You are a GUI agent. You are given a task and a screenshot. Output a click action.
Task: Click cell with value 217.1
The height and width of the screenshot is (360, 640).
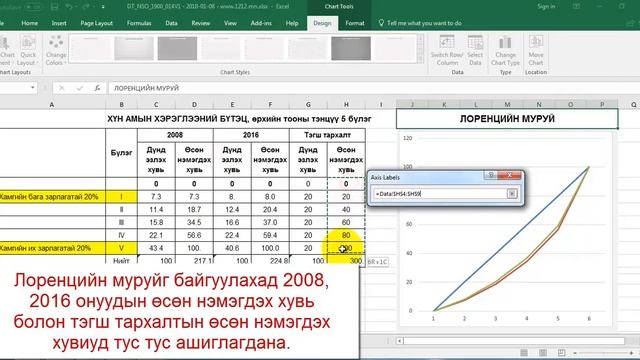194,260
